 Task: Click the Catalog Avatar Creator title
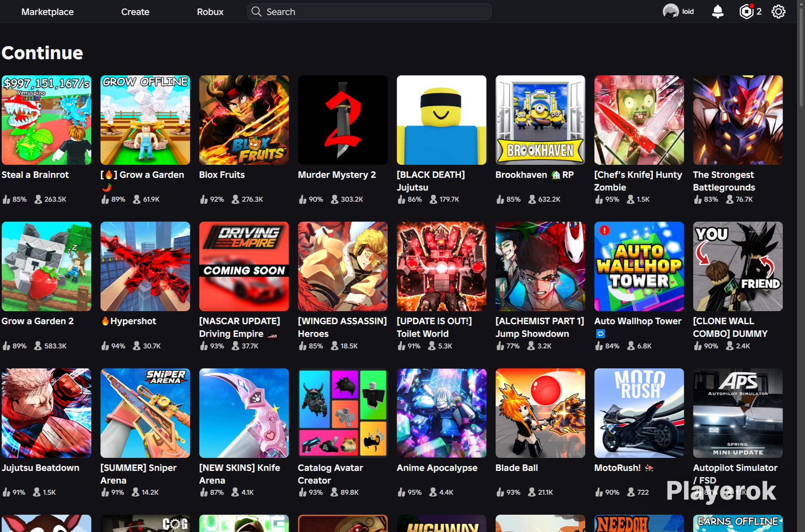tap(331, 474)
